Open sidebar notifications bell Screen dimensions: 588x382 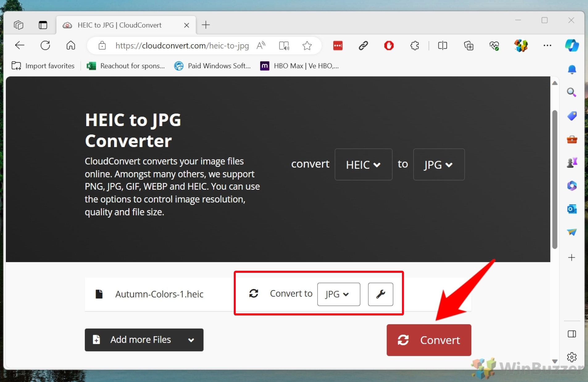tap(572, 69)
